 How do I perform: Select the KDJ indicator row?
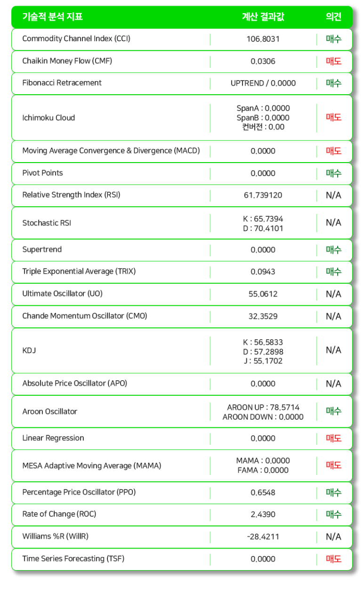click(x=29, y=351)
